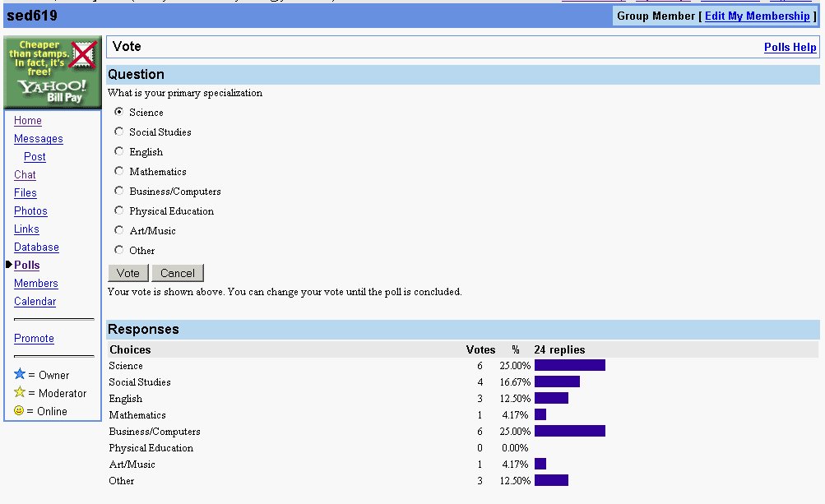The height and width of the screenshot is (504, 825).
Task: Select Business/Computers as specialization
Action: pyautogui.click(x=119, y=191)
